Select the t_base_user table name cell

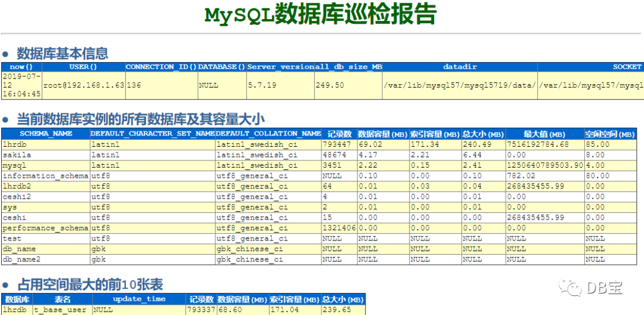(x=63, y=310)
